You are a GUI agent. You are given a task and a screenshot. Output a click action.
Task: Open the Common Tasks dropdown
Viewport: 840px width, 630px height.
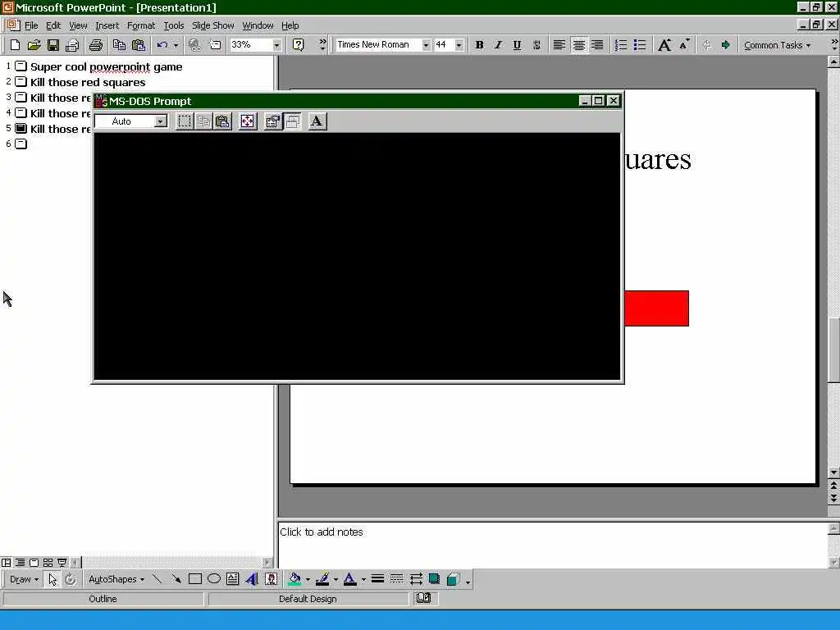[777, 46]
